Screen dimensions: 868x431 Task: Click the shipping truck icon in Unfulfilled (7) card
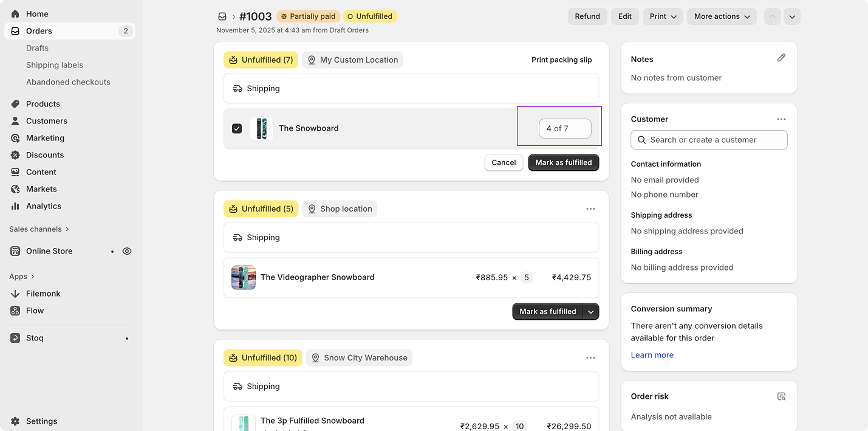pos(237,88)
